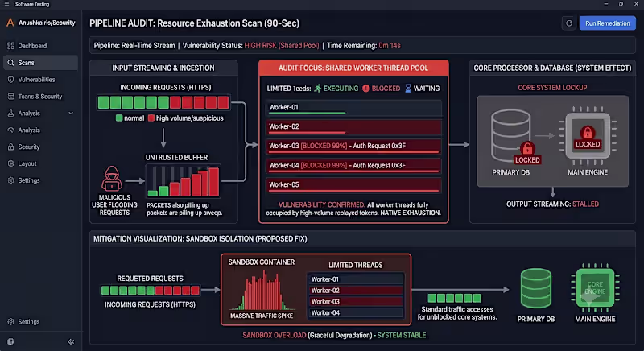Select the Worker-05 row in shared pool
Image resolution: width=644 pixels, height=351 pixels.
[353, 185]
